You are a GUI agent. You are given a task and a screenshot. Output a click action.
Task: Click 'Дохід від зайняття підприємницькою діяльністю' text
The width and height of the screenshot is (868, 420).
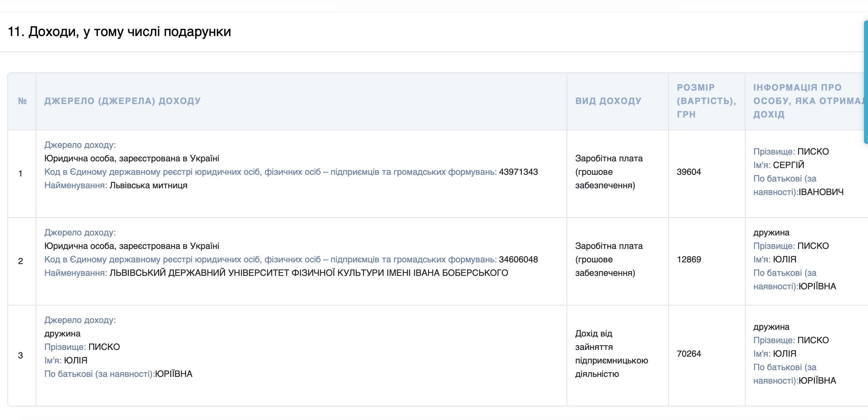pyautogui.click(x=611, y=354)
